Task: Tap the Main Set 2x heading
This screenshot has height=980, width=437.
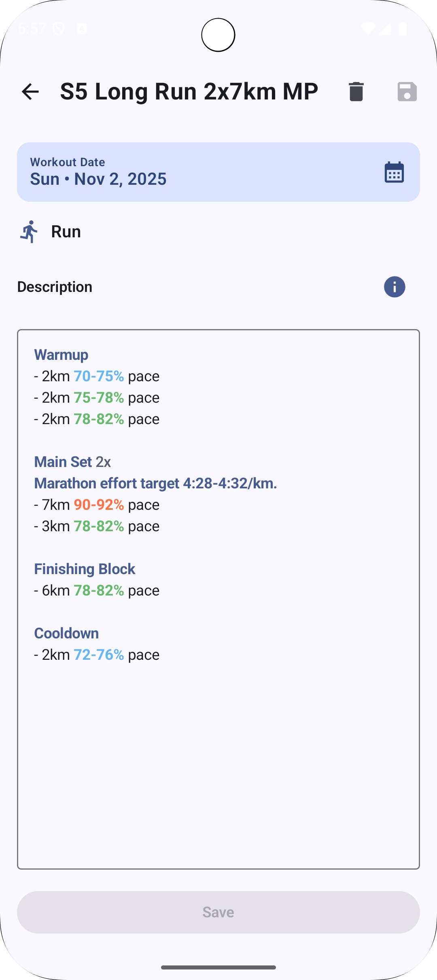Action: point(72,462)
